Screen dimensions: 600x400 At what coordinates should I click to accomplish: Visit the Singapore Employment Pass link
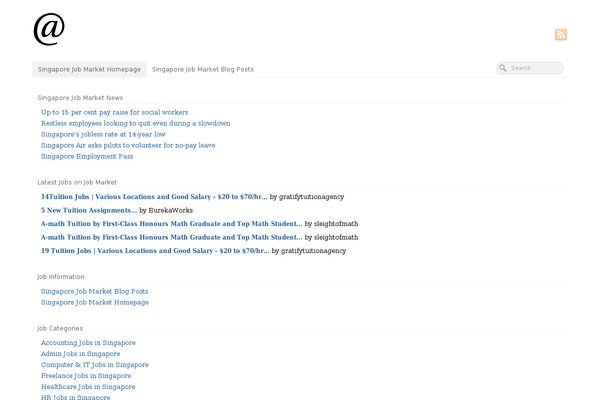pos(87,156)
